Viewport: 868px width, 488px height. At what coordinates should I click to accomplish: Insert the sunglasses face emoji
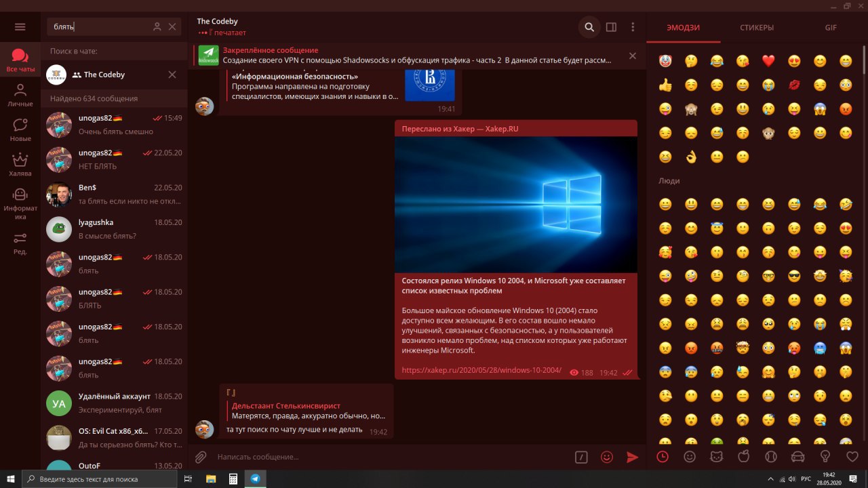(x=794, y=276)
